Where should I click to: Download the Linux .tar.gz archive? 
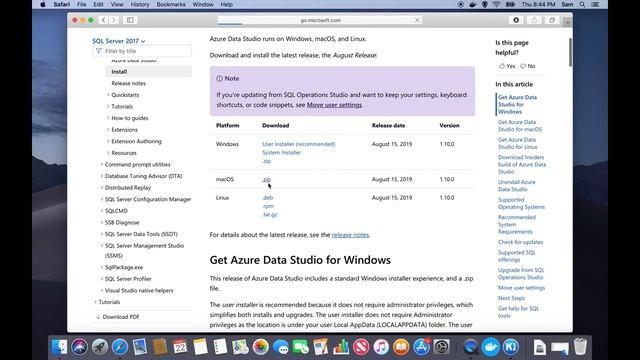[x=269, y=214]
